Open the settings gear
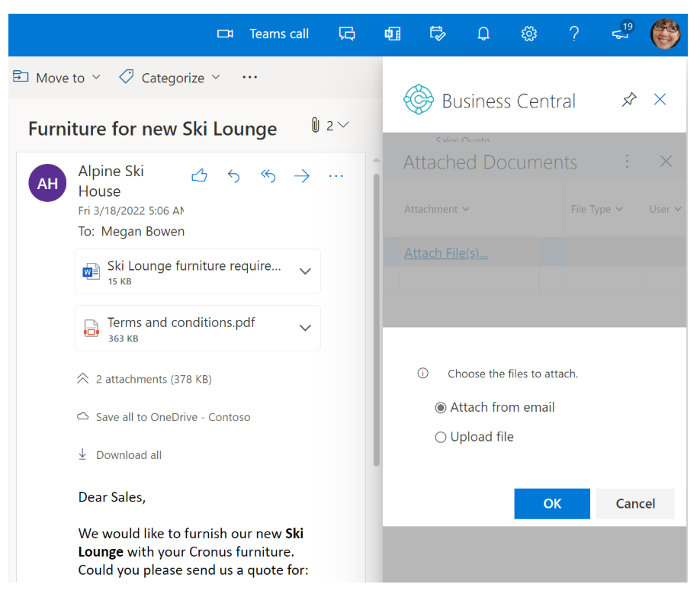The image size is (700, 597). [529, 34]
